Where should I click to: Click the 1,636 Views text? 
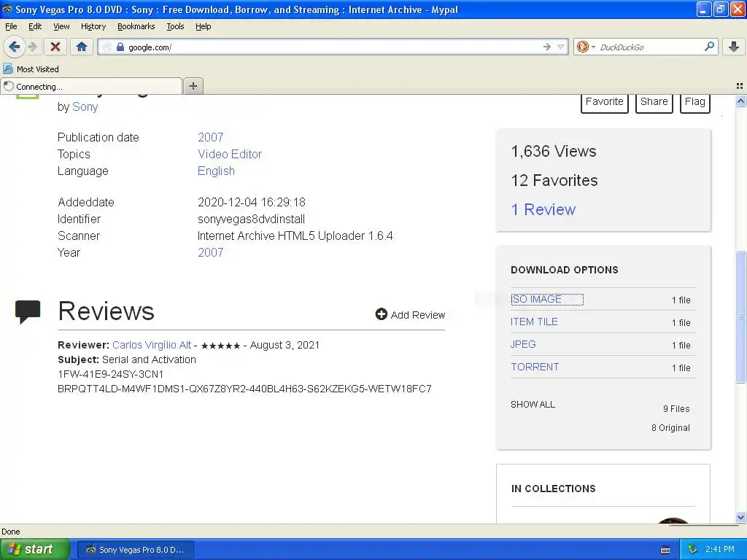click(554, 152)
